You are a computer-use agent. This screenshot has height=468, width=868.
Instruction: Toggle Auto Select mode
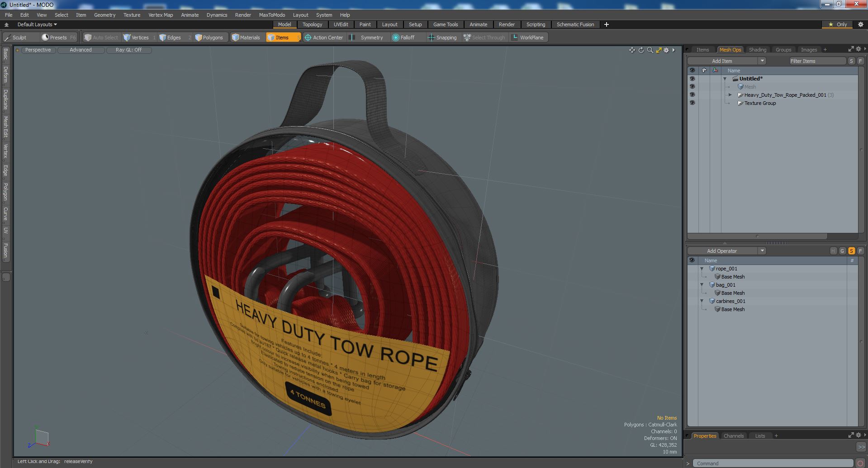pos(101,38)
